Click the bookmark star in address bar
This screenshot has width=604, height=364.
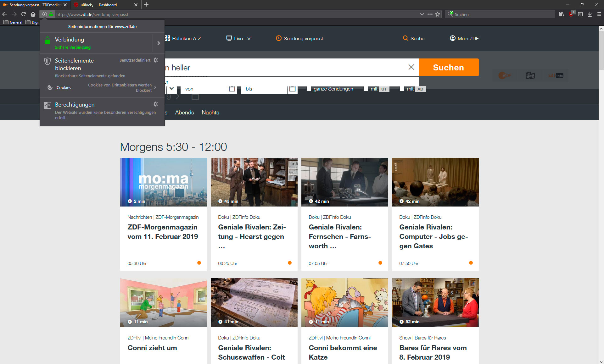pyautogui.click(x=438, y=14)
